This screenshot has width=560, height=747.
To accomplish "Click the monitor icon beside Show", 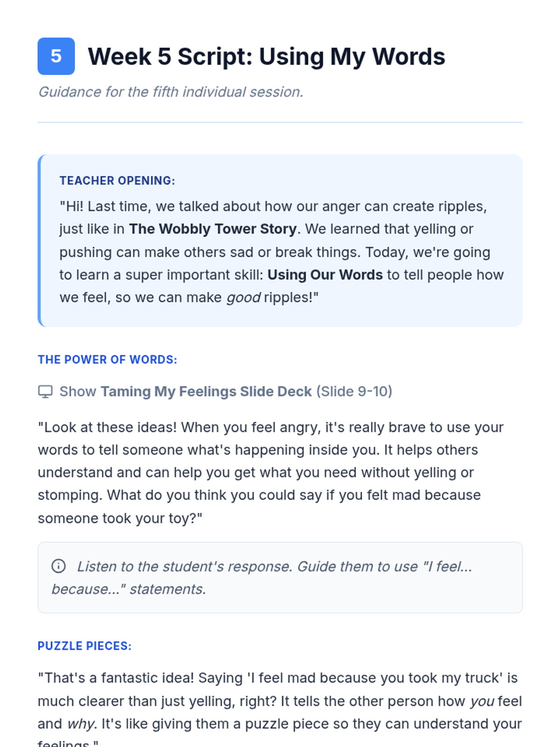I will 45,392.
